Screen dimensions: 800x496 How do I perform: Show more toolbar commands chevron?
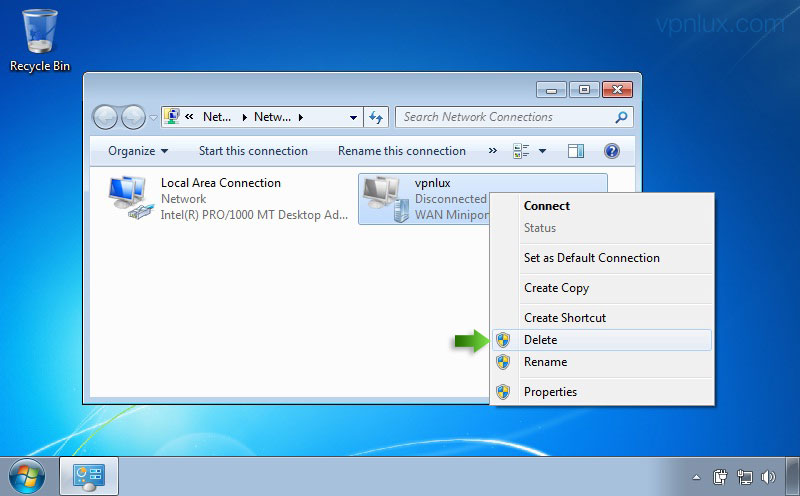coord(492,151)
